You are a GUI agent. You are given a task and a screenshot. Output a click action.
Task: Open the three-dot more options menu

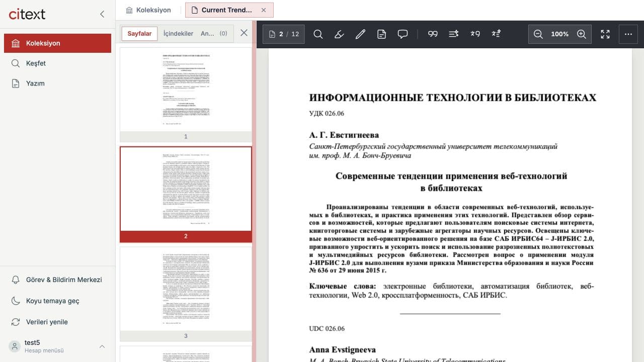tap(628, 34)
